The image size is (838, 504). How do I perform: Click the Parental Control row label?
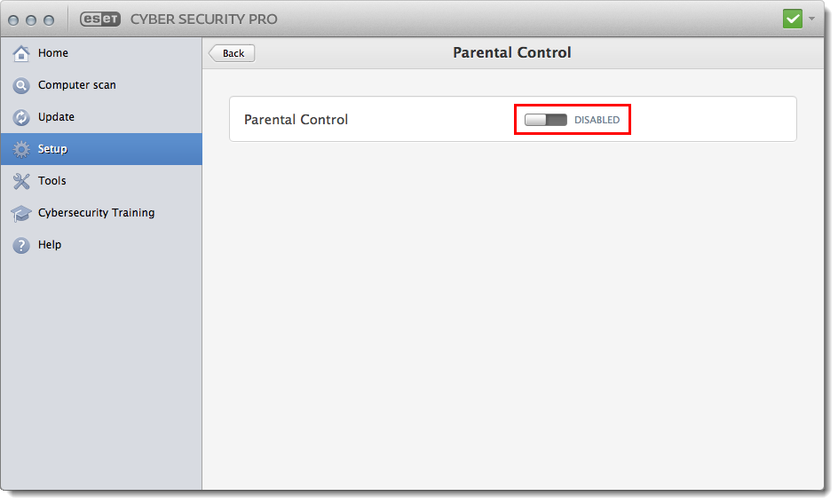296,120
